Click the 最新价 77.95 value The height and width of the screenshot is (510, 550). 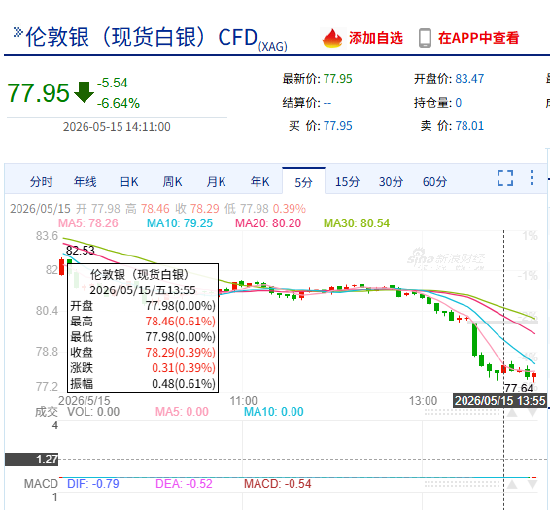(x=337, y=79)
